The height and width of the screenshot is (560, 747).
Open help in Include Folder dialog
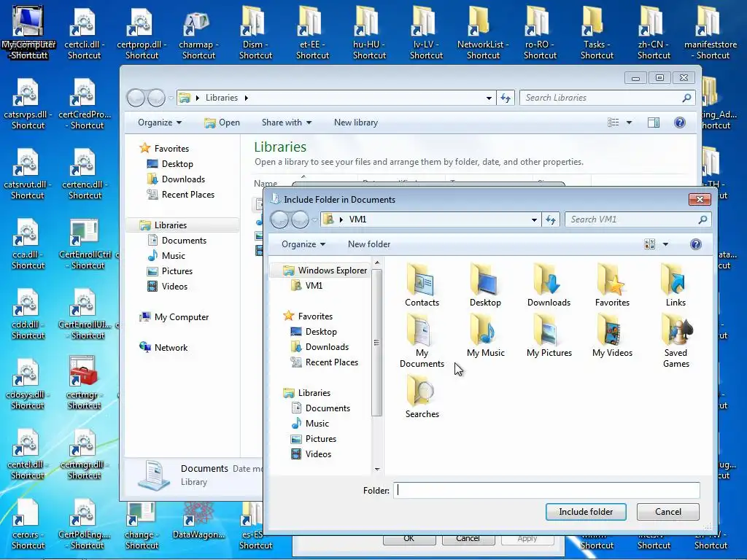coord(695,244)
